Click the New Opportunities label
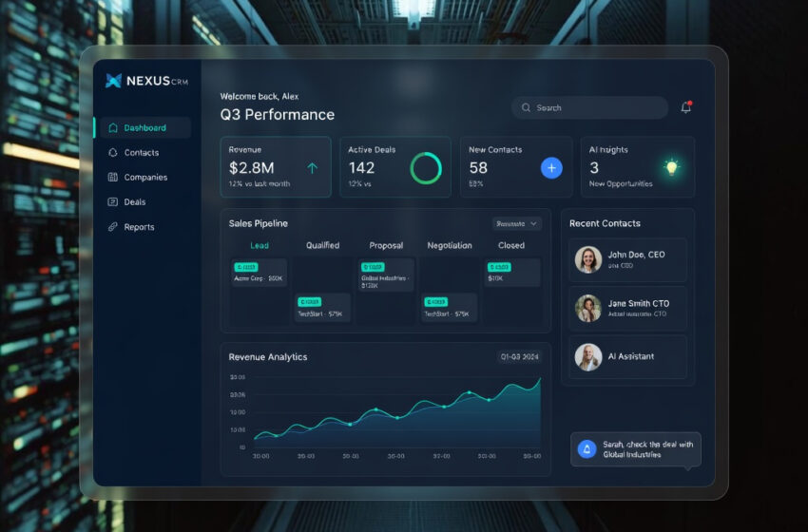The image size is (808, 532). 621,184
